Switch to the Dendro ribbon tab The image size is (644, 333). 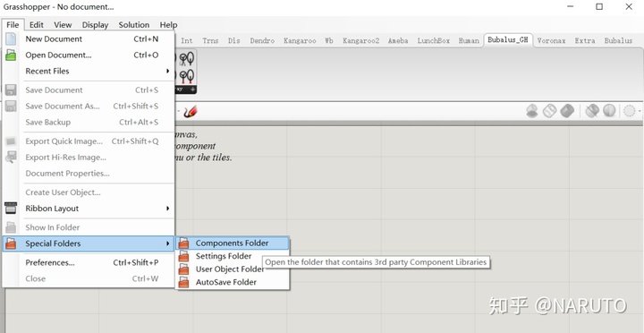tap(262, 40)
